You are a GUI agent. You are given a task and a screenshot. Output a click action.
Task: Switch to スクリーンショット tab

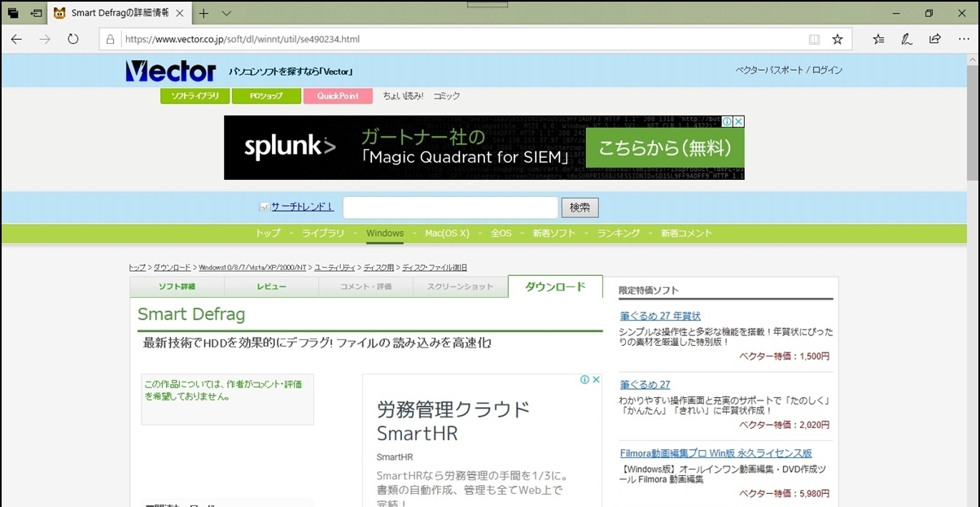click(x=460, y=287)
